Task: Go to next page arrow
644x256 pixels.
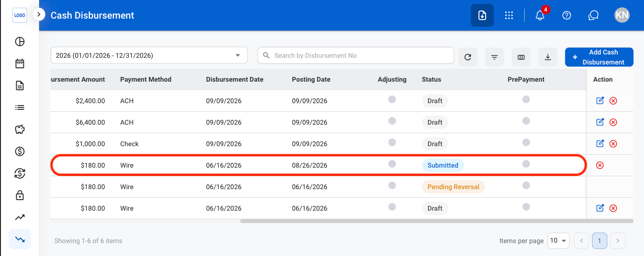Action: click(x=618, y=241)
